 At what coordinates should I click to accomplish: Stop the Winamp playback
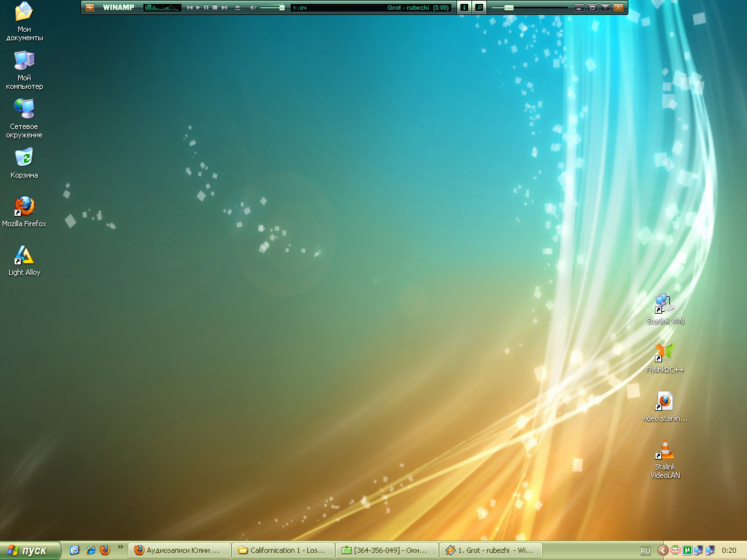215,8
